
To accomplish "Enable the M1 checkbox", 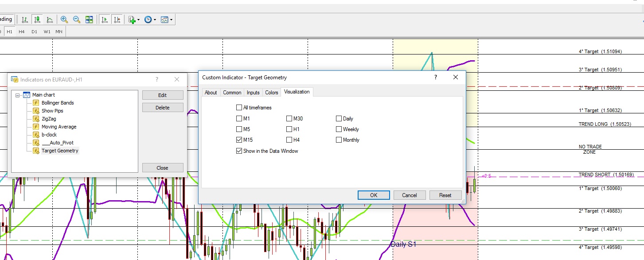I will coord(239,119).
